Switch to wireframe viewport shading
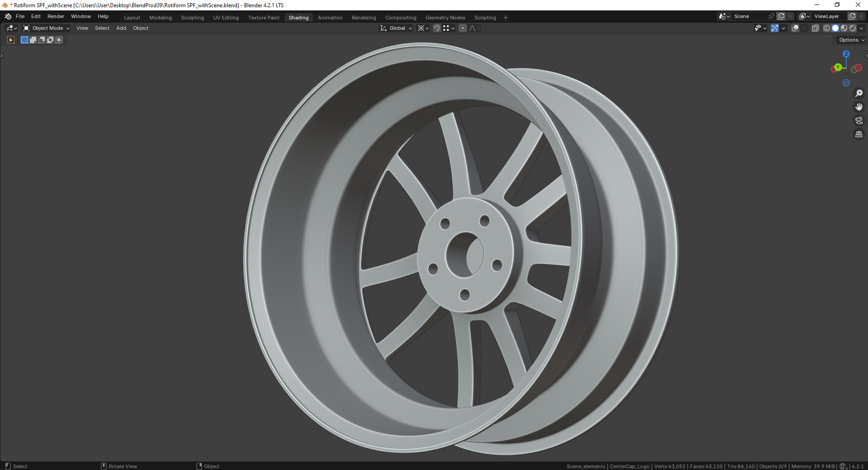This screenshot has height=470, width=868. coord(826,28)
